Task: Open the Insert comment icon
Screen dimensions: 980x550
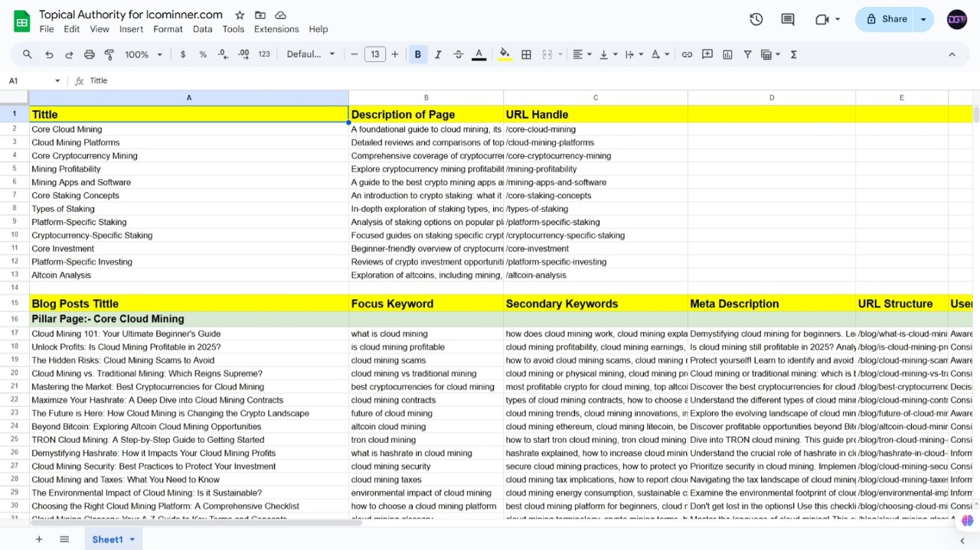Action: [x=707, y=54]
